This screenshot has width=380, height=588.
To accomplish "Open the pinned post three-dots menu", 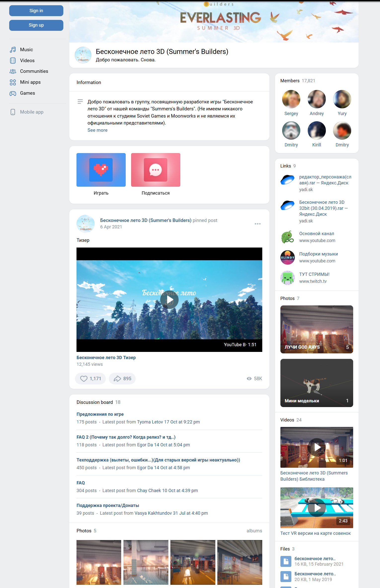I will click(x=258, y=224).
